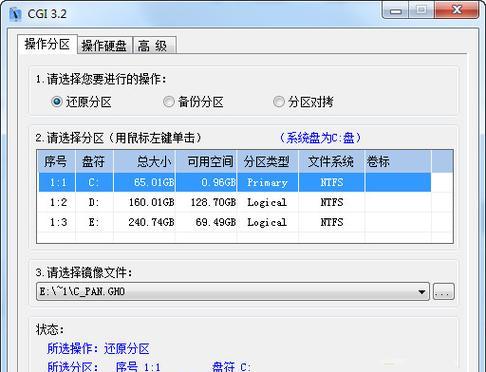Click the CGI app icon in title bar
486x372 pixels.
(15, 14)
